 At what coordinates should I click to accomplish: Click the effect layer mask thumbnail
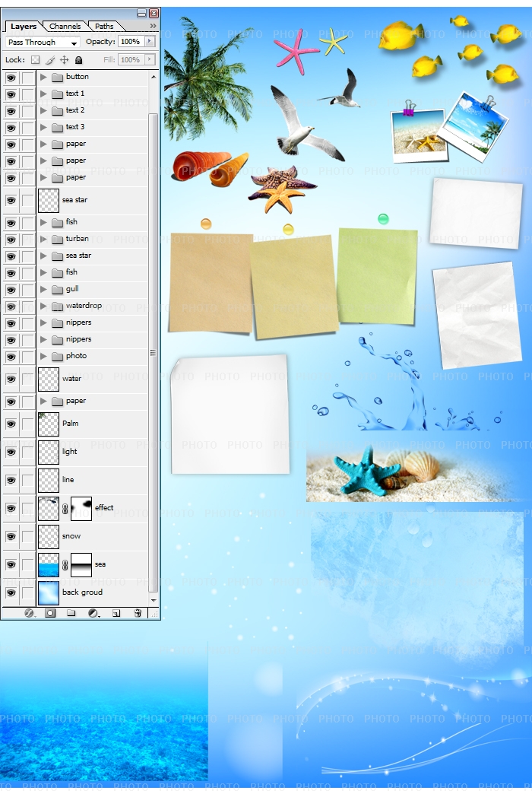tap(81, 508)
